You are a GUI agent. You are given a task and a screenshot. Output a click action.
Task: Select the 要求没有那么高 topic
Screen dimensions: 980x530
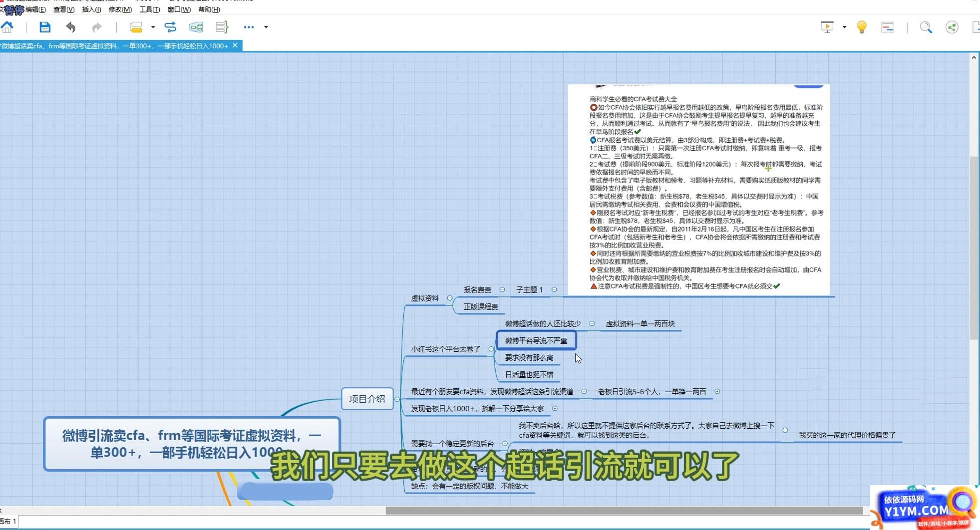529,358
